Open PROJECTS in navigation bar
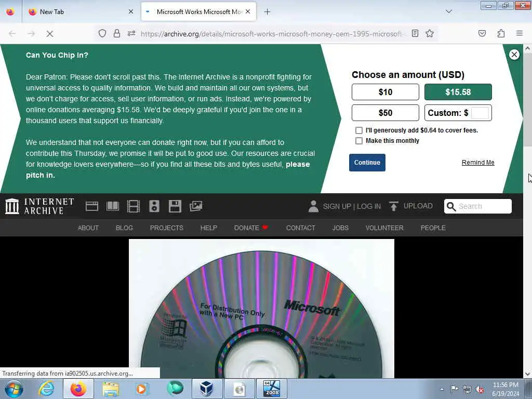Image resolution: width=532 pixels, height=399 pixels. click(167, 228)
